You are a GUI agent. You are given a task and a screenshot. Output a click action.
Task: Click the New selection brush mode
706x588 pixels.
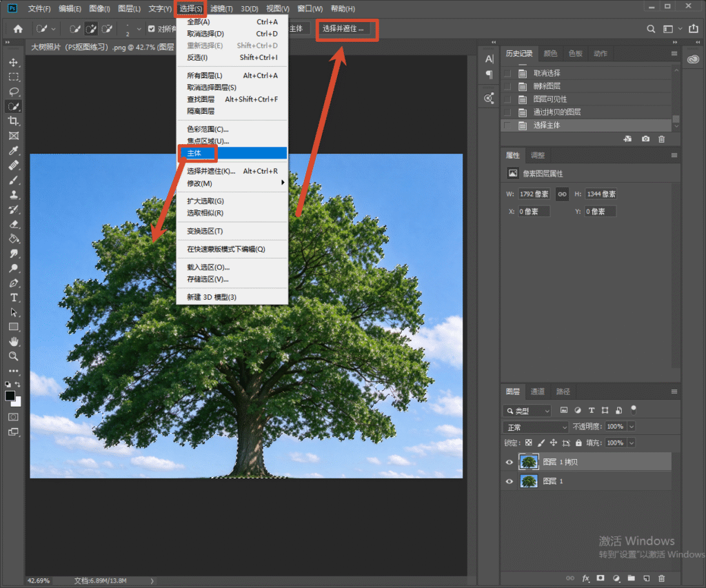click(x=75, y=29)
